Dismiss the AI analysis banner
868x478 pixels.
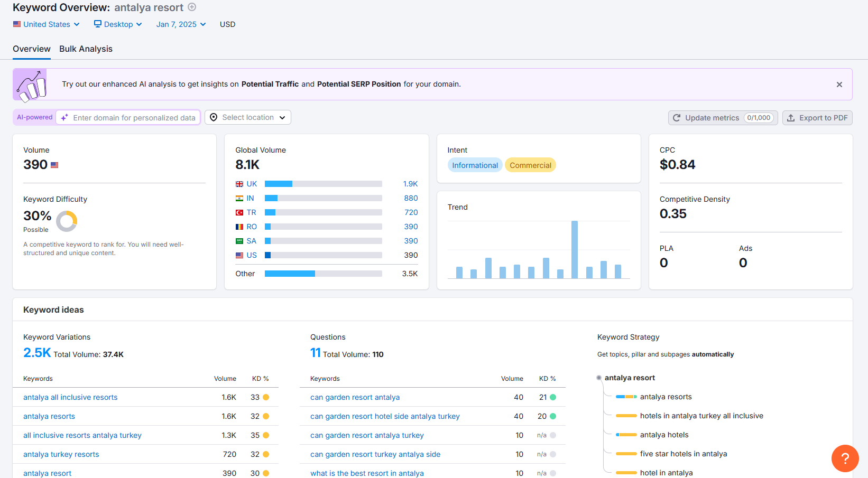click(x=839, y=85)
